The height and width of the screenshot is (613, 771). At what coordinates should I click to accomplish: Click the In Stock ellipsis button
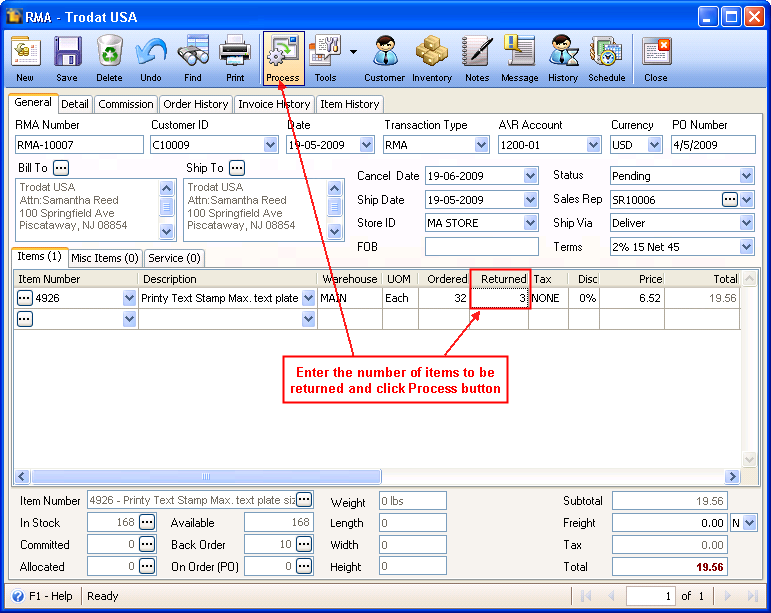click(x=147, y=522)
